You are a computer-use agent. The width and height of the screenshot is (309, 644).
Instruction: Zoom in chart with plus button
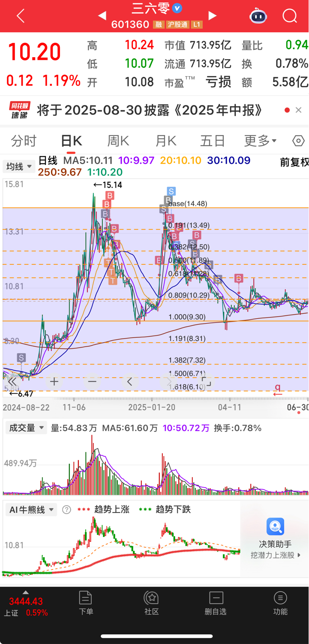click(54, 381)
